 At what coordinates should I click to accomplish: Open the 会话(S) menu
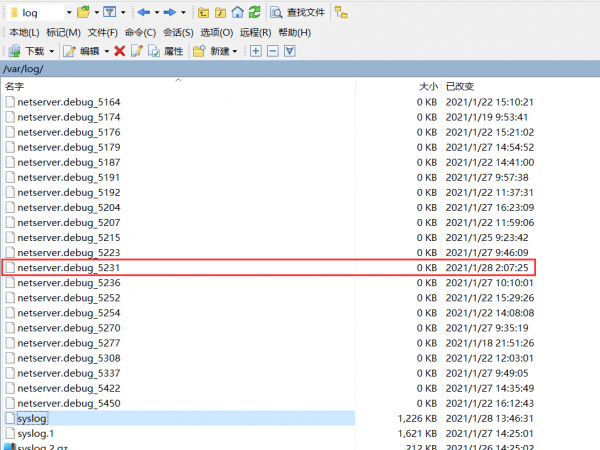[x=179, y=32]
